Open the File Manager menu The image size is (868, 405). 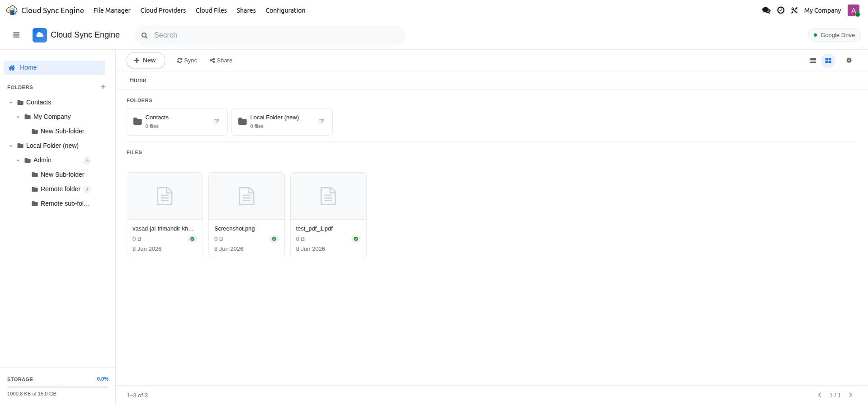click(x=112, y=10)
